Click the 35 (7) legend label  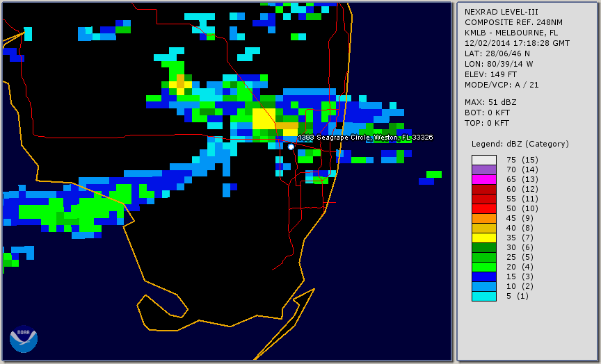[x=520, y=238]
